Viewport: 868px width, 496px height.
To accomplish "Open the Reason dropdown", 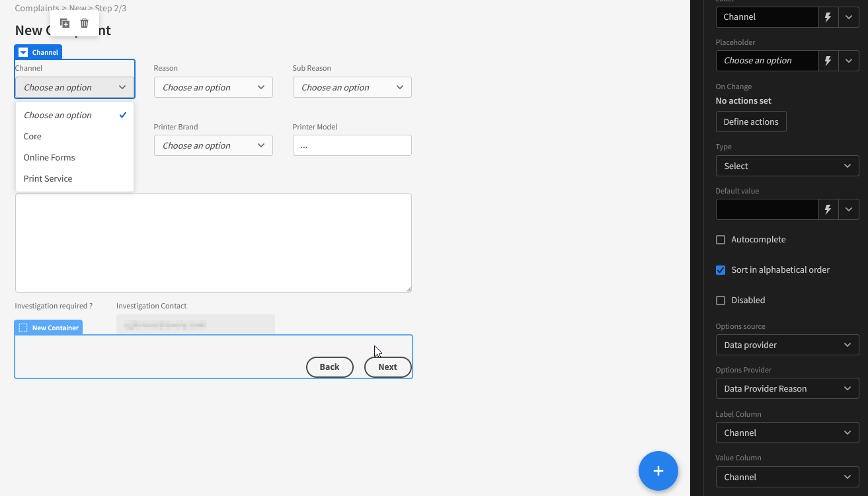I will pos(213,87).
